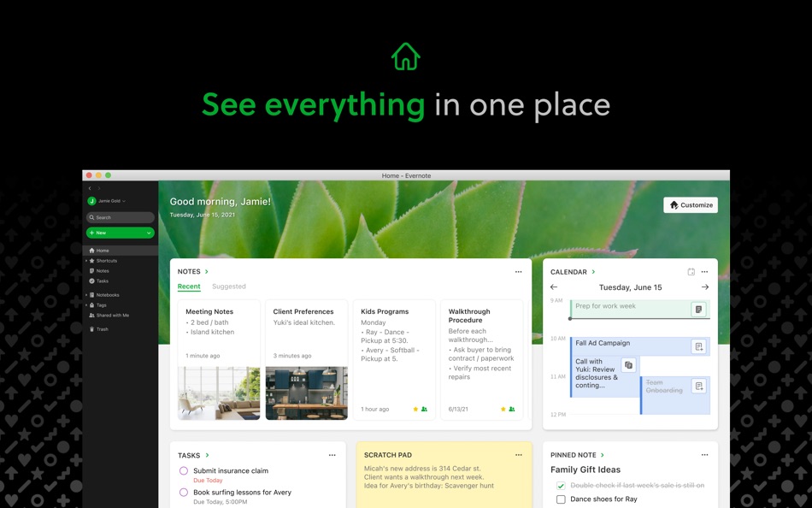Image resolution: width=812 pixels, height=508 pixels.
Task: Click the kitchen thumbnail in Client Preferences
Action: [x=307, y=393]
